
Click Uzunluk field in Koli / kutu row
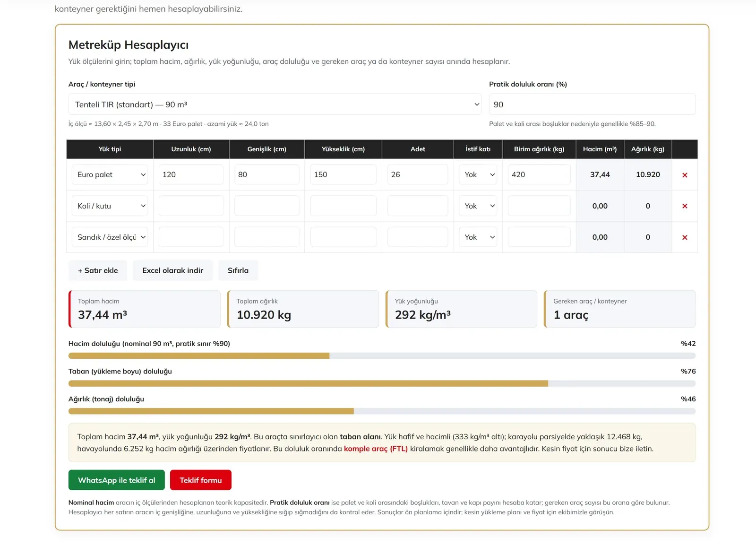191,206
